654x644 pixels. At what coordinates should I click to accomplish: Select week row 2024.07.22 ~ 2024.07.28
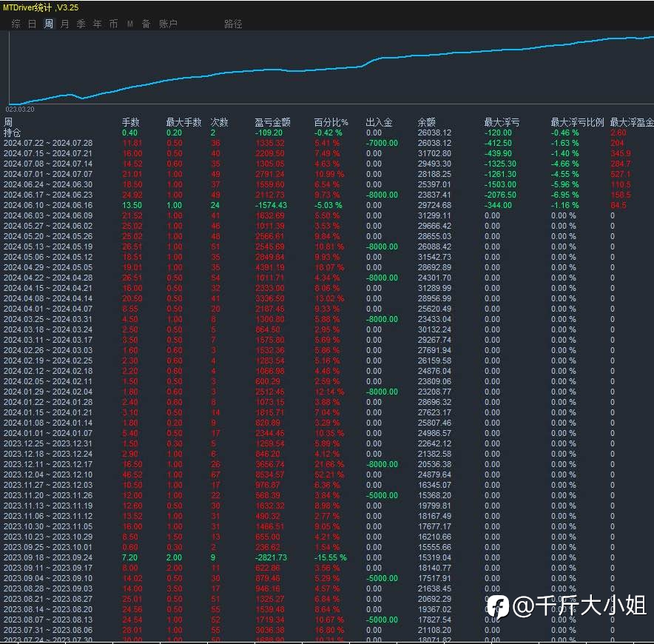click(327, 143)
